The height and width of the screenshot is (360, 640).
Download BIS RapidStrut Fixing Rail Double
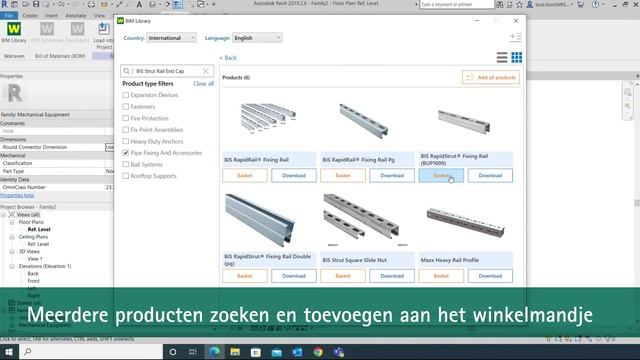pyautogui.click(x=294, y=276)
